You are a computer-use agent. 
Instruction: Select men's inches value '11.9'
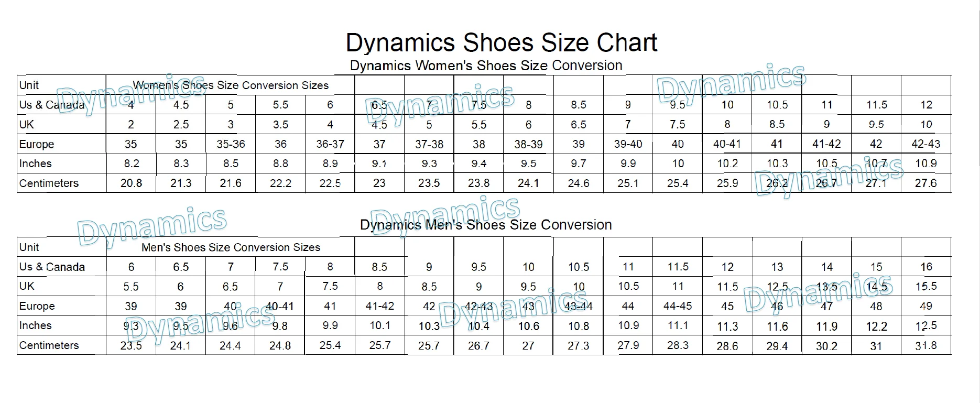(827, 326)
